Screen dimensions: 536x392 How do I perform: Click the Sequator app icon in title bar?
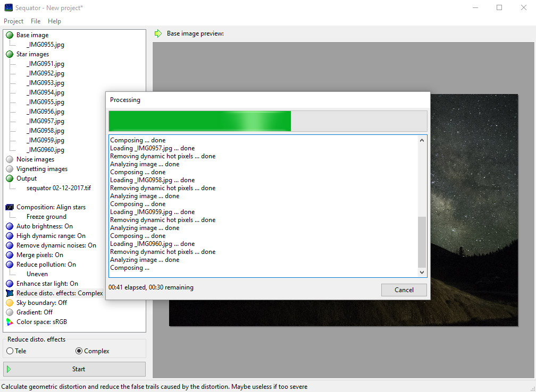(x=8, y=7)
